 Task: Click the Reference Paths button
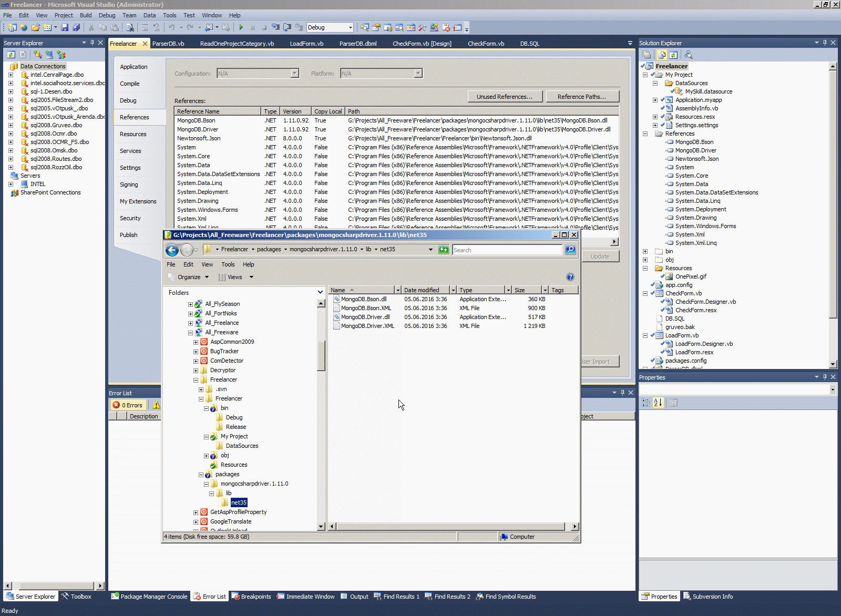582,97
